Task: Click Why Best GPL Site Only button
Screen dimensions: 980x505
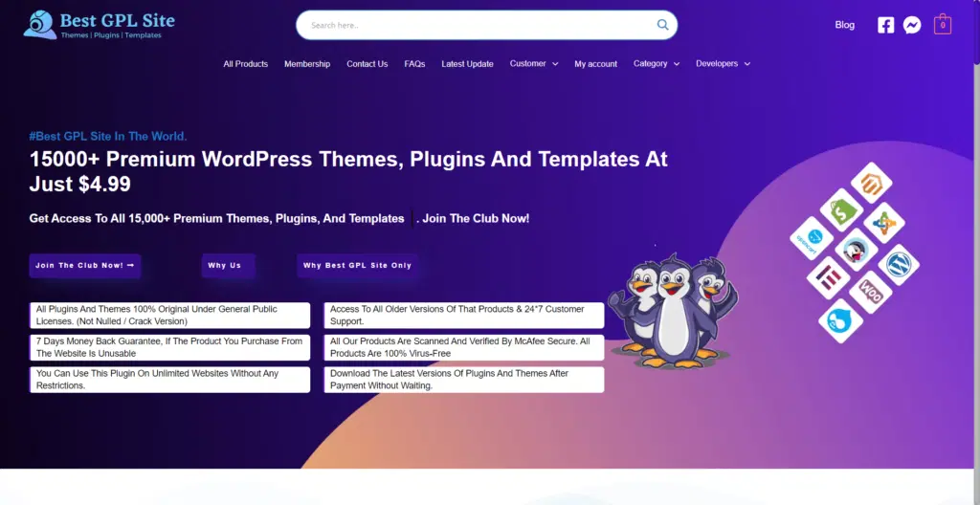Action: click(358, 266)
